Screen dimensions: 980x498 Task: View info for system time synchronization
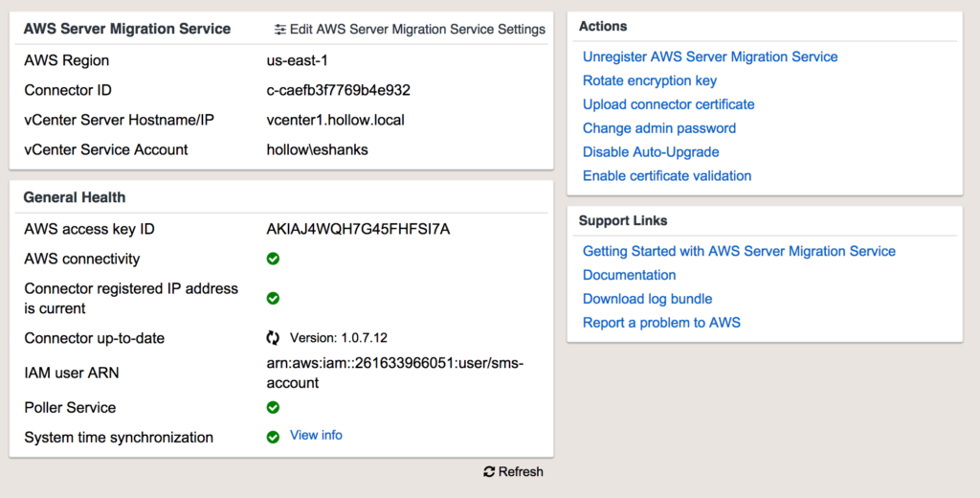pos(316,436)
